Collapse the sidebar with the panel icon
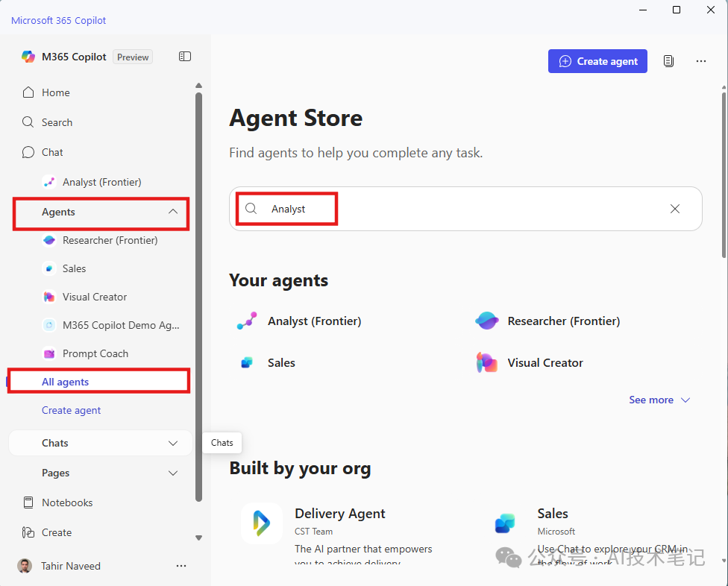Screen dimensions: 728x586 point(185,57)
